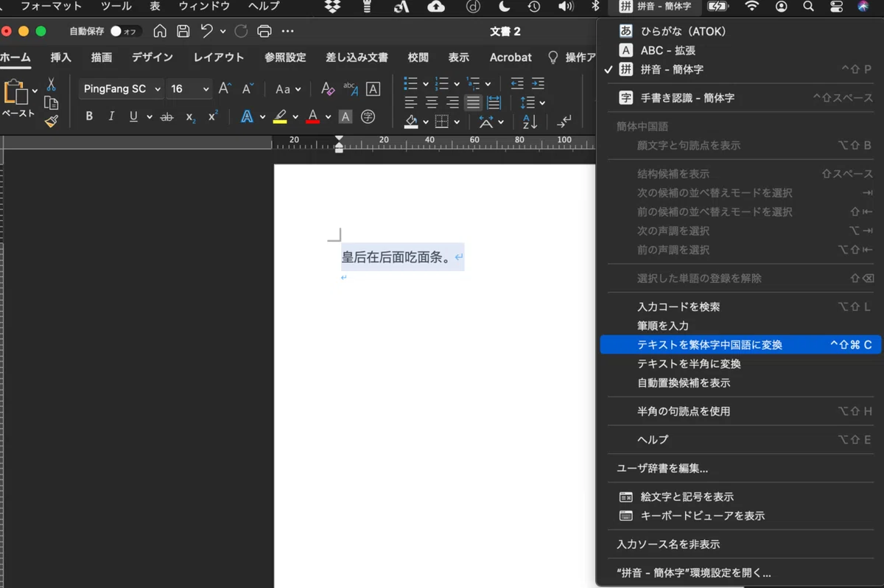This screenshot has height=588, width=884.
Task: Apply subscript formatting
Action: [191, 116]
